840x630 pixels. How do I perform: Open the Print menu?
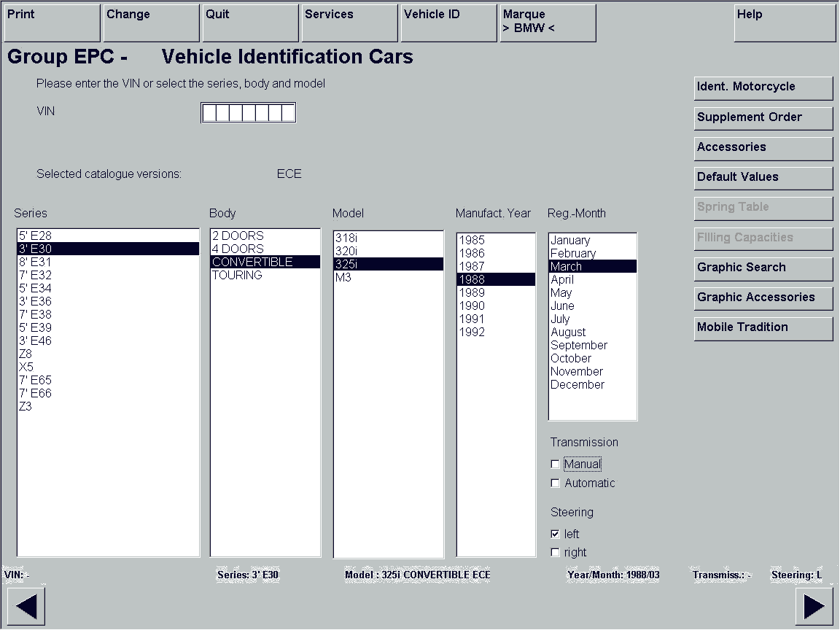[52, 23]
